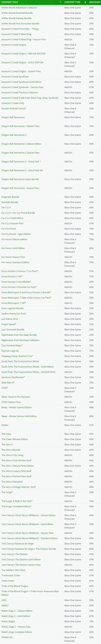The height and width of the screenshot is (644, 101).
Task: Click Just Dance 2018 title
Action: [10, 319]
